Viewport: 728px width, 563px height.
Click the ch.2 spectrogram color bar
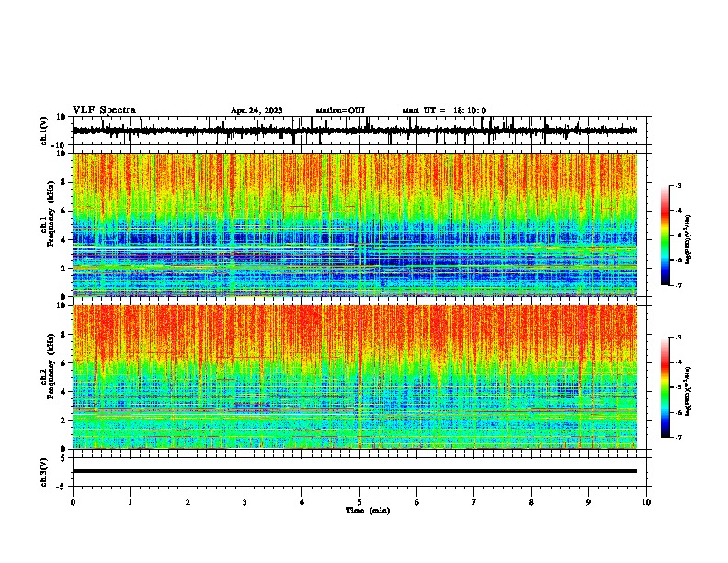tap(665, 387)
